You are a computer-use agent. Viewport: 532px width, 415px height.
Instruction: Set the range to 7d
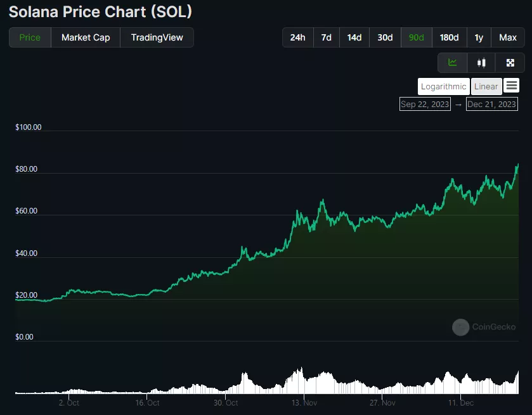[327, 37]
